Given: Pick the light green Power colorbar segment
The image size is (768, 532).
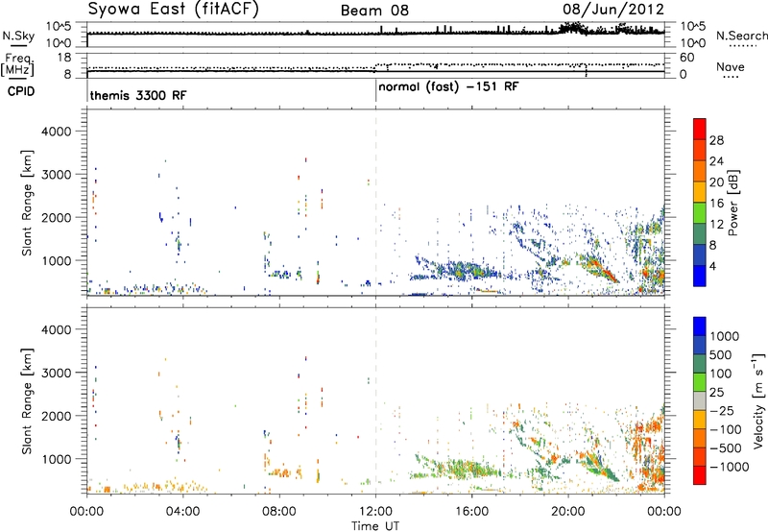Looking at the screenshot, I should pyautogui.click(x=700, y=213).
